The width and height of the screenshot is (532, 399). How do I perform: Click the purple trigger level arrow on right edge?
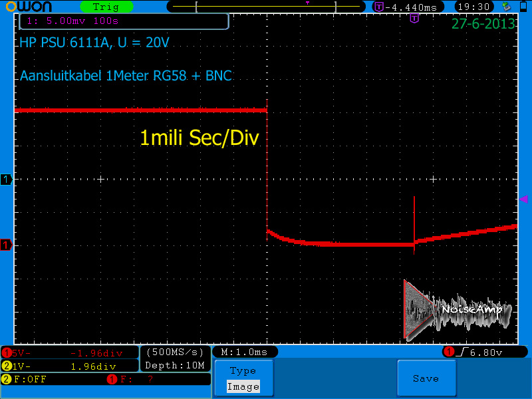(x=524, y=199)
